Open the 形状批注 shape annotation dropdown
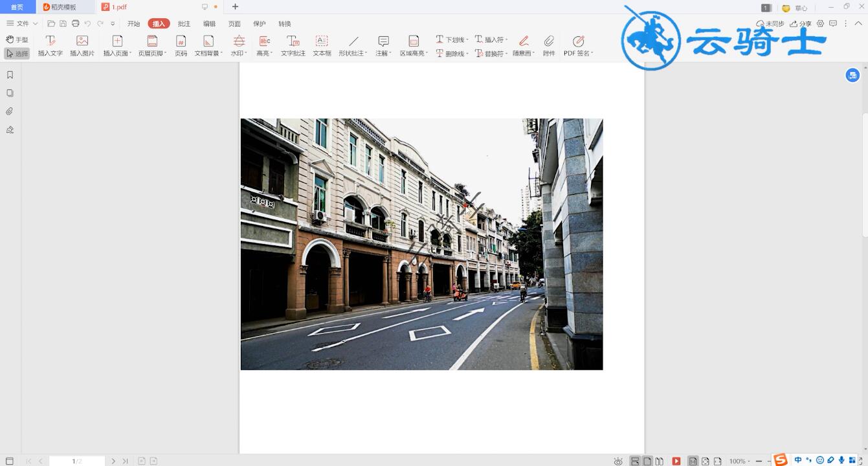The image size is (868, 466). (x=353, y=46)
